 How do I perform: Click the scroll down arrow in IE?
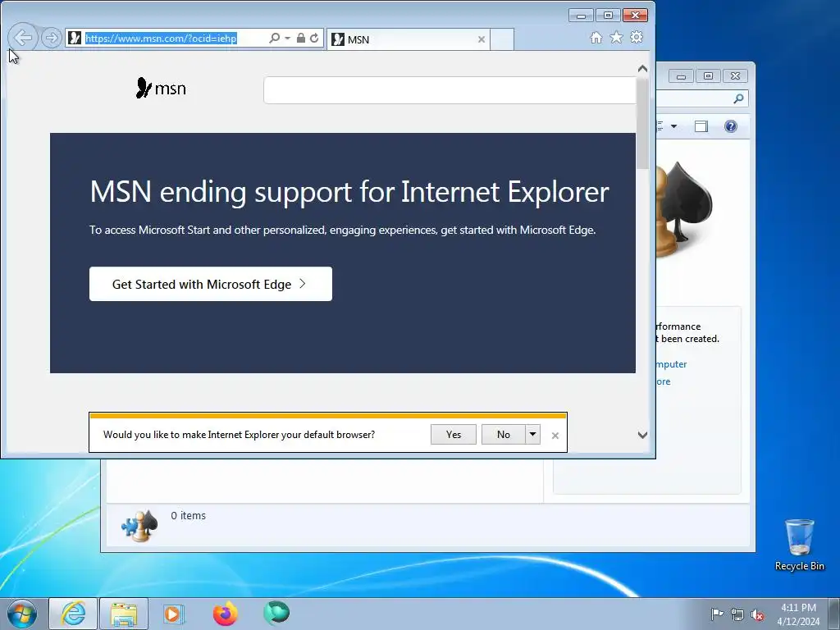pos(642,435)
